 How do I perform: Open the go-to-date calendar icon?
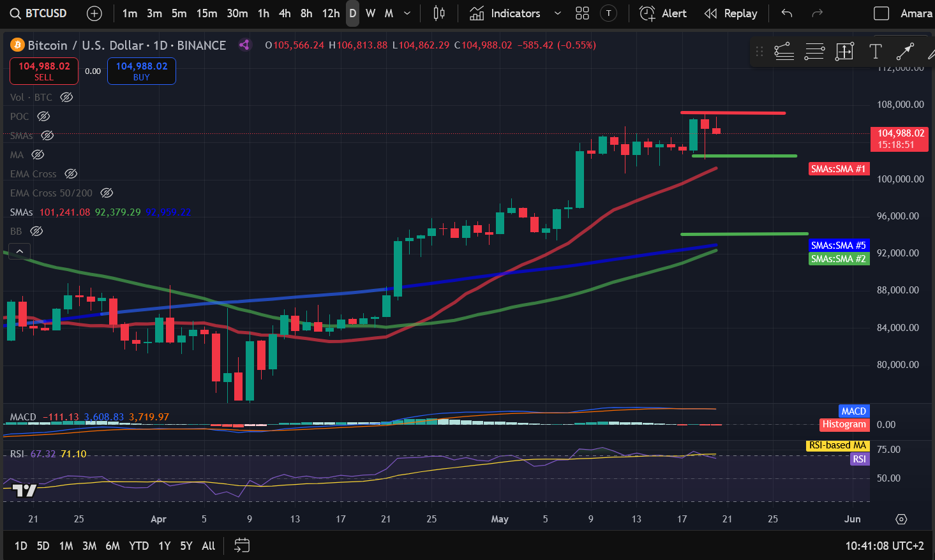(242, 546)
